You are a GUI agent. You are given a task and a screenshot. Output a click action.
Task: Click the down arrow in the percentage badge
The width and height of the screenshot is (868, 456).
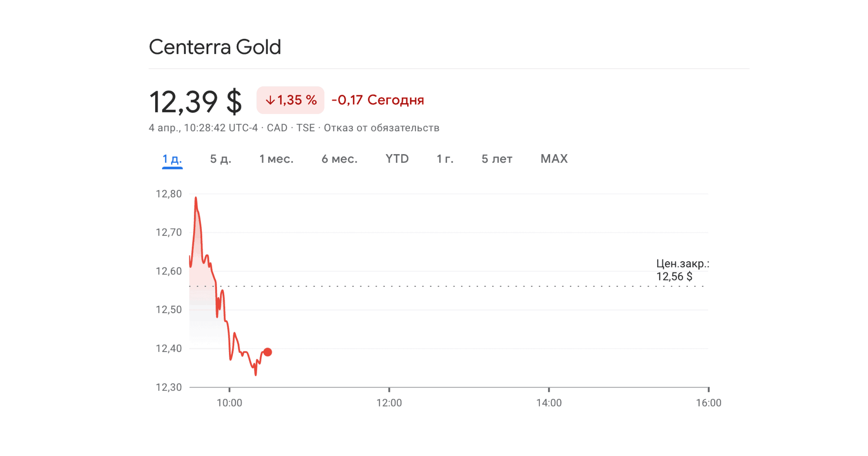(270, 100)
